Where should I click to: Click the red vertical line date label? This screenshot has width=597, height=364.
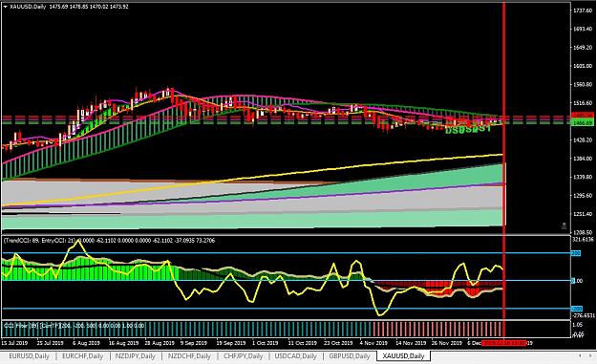coord(504,343)
